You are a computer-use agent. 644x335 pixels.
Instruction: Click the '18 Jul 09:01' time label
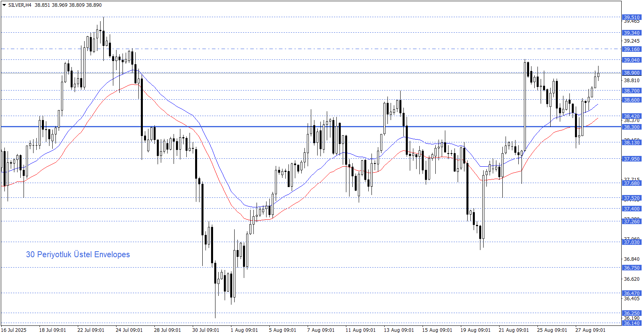coord(53,330)
